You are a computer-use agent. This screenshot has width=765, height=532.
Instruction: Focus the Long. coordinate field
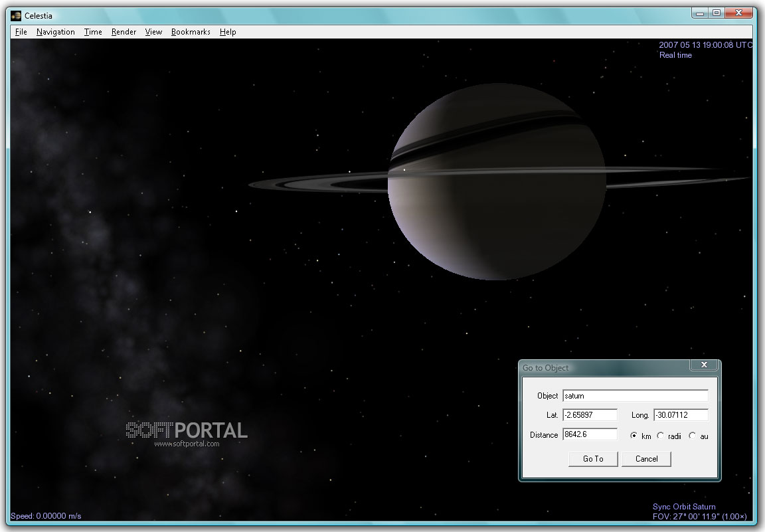click(681, 415)
